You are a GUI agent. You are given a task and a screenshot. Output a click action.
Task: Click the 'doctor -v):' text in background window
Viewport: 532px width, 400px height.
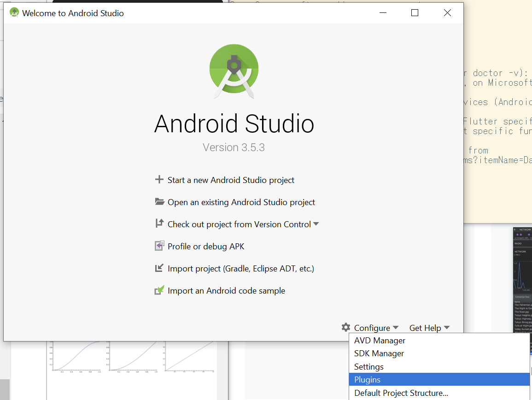[500, 73]
